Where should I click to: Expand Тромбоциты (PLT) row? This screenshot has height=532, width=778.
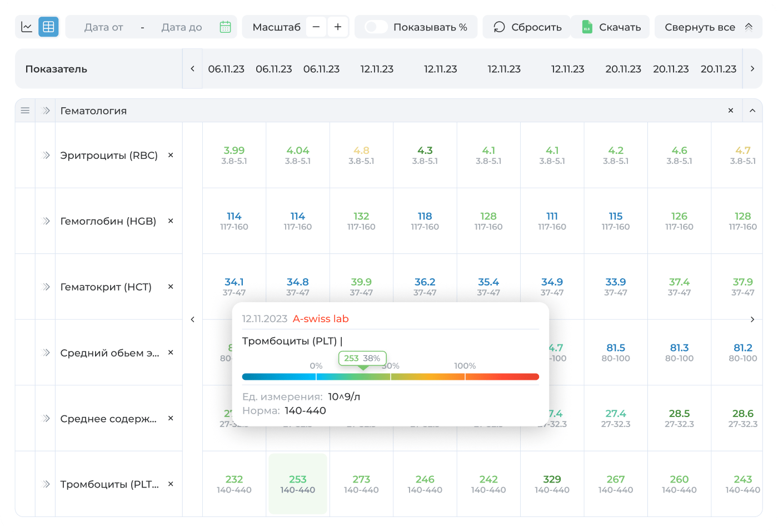[46, 484]
